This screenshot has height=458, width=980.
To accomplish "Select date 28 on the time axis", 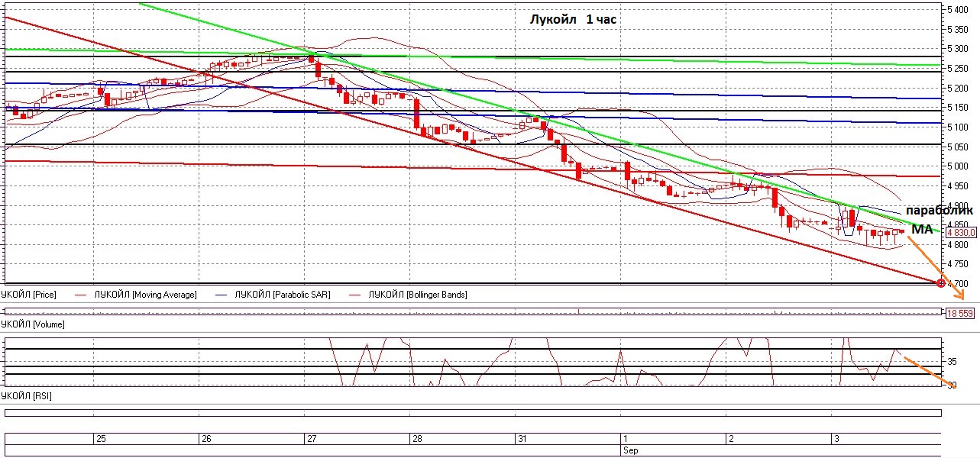I will pyautogui.click(x=417, y=439).
